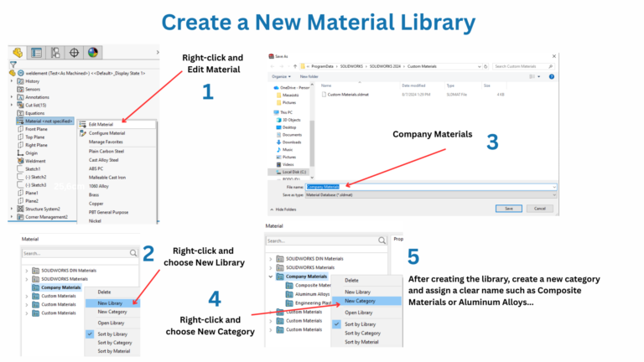
Task: Click the tree filter funnel icon
Action: coord(13,65)
